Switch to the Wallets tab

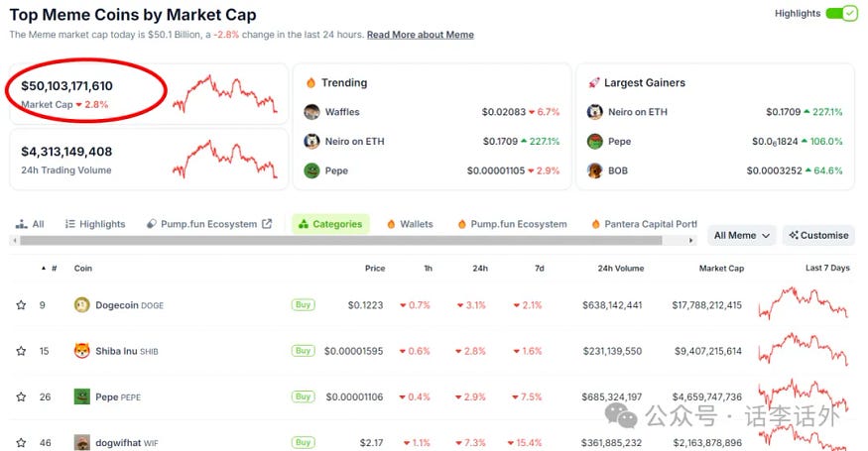410,224
